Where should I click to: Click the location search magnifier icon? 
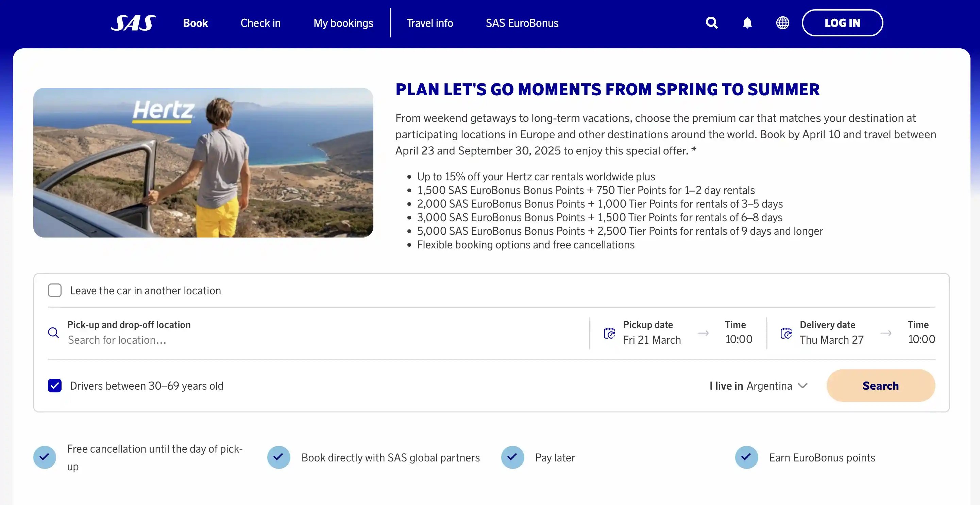pos(54,333)
